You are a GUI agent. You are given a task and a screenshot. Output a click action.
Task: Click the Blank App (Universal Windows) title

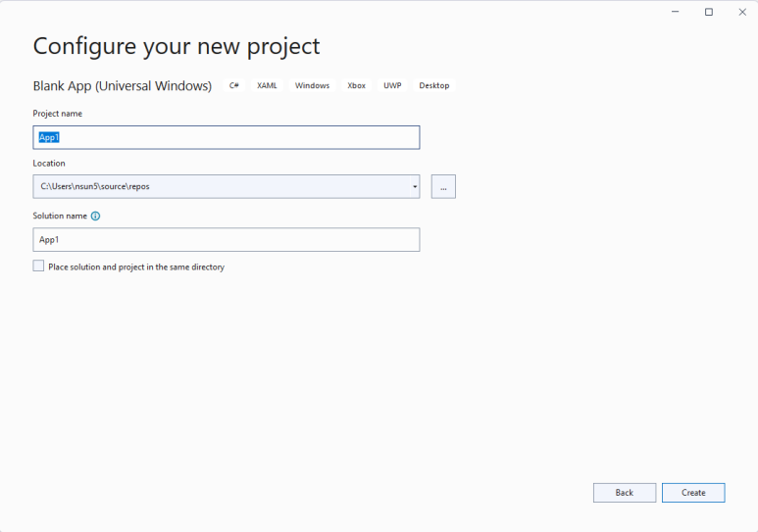(x=123, y=86)
